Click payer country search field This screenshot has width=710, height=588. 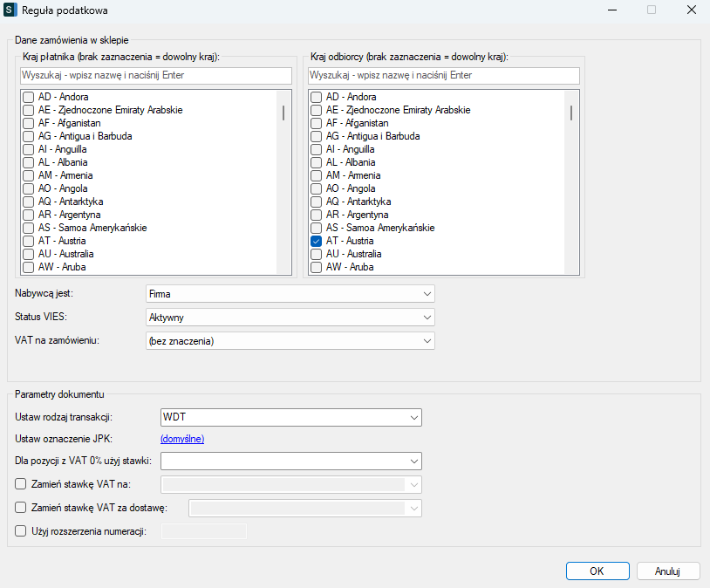point(154,76)
